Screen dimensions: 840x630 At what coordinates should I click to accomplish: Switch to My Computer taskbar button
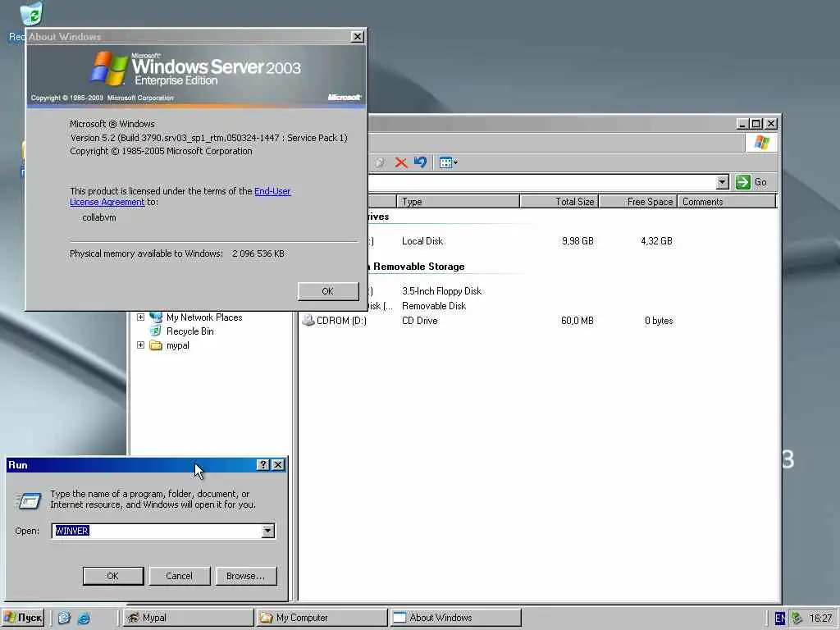322,618
